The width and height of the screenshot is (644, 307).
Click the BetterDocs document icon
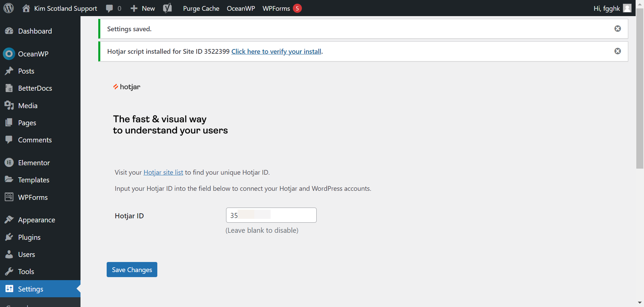(9, 88)
